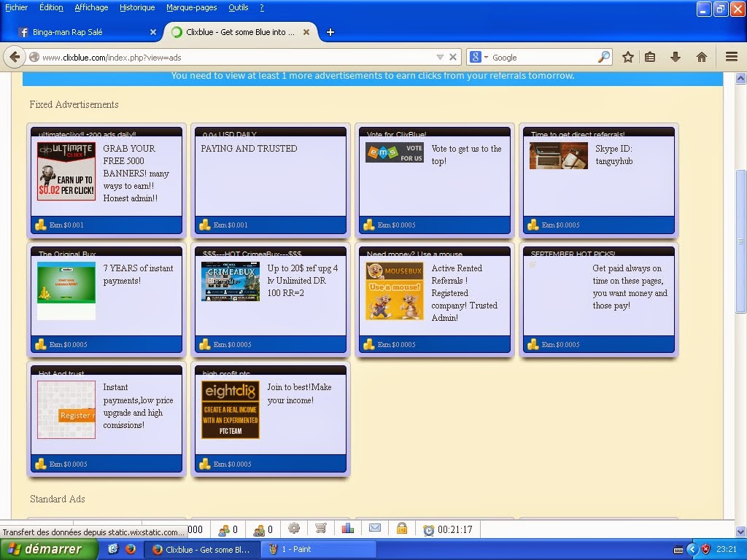Click coins icon on Vote for ClixBlue footer
The width and height of the screenshot is (747, 560).
click(369, 225)
